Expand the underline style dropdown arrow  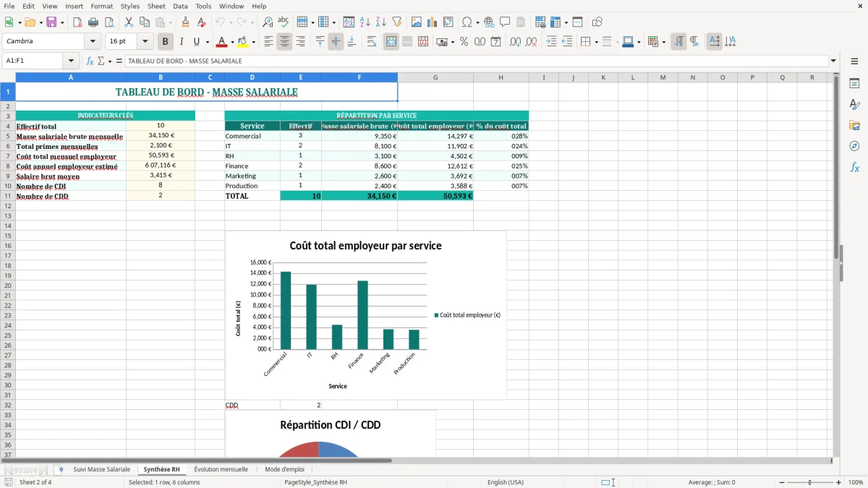207,42
